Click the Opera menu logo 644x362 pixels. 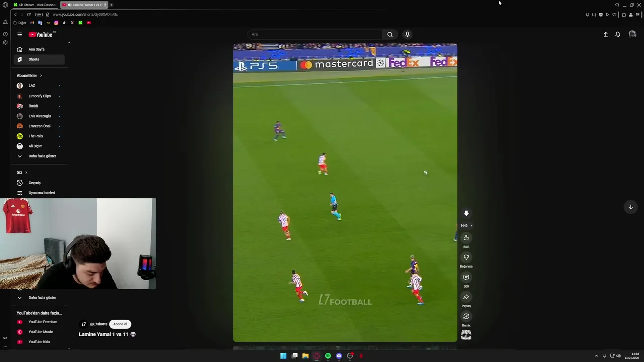[5, 5]
